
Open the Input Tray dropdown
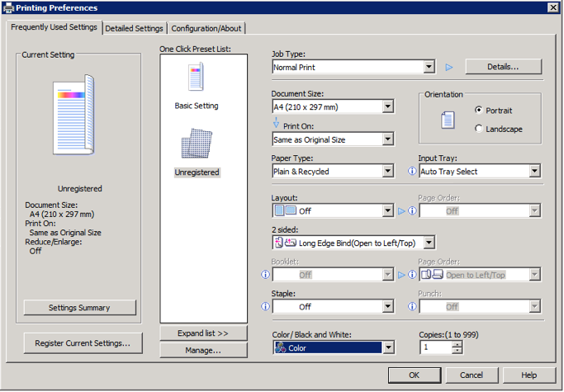[534, 171]
